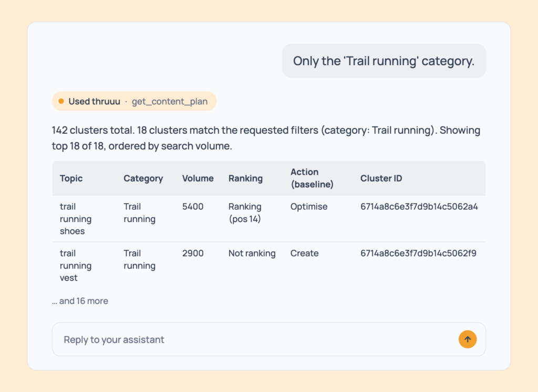Click the 'Cluster ID' column header
The height and width of the screenshot is (392, 538).
click(381, 178)
